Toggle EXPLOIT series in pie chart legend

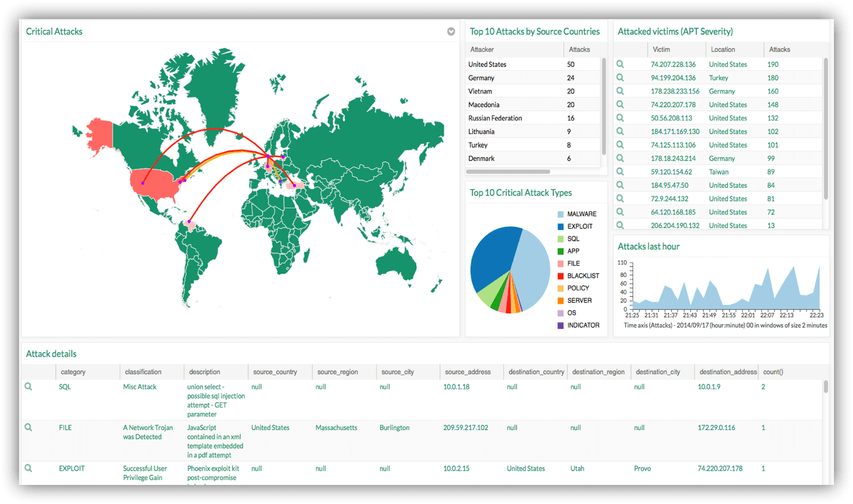click(x=580, y=226)
